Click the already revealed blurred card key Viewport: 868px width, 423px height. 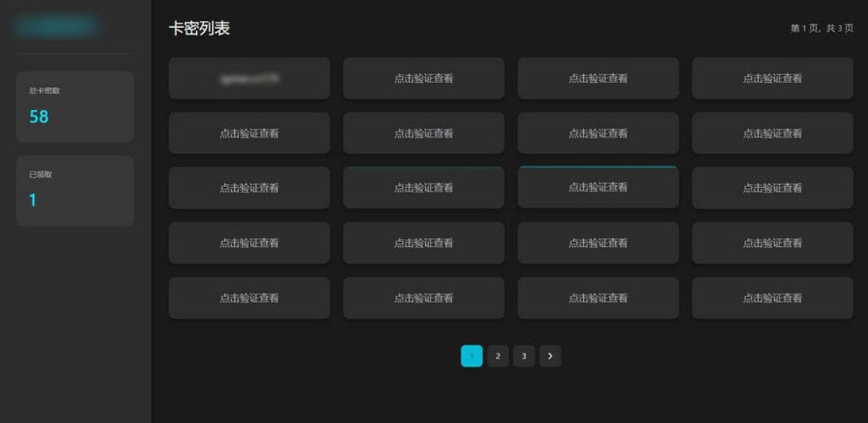(x=249, y=78)
